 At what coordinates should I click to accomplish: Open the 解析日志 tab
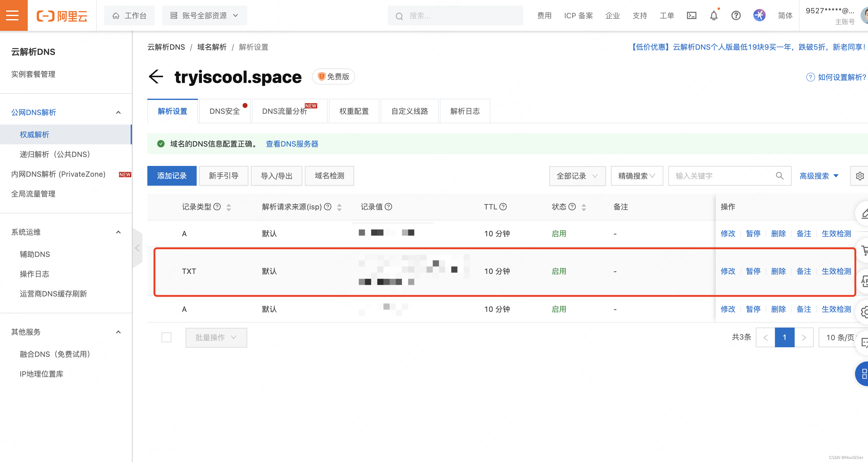tap(465, 111)
